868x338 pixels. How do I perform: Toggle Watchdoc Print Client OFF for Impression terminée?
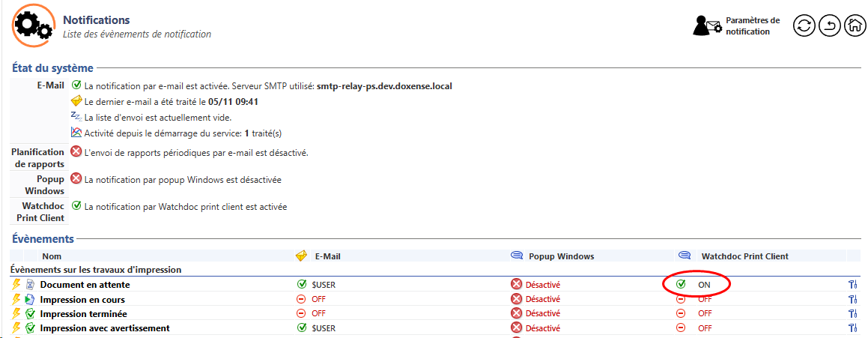coord(704,314)
